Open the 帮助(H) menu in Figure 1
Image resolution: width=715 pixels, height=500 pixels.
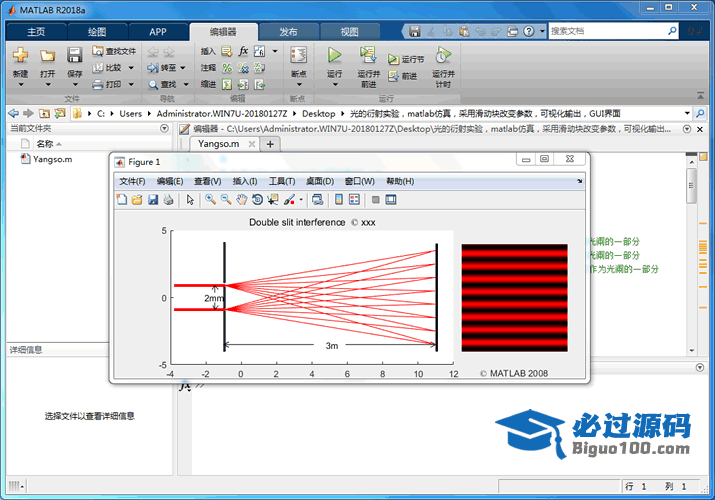coord(400,181)
